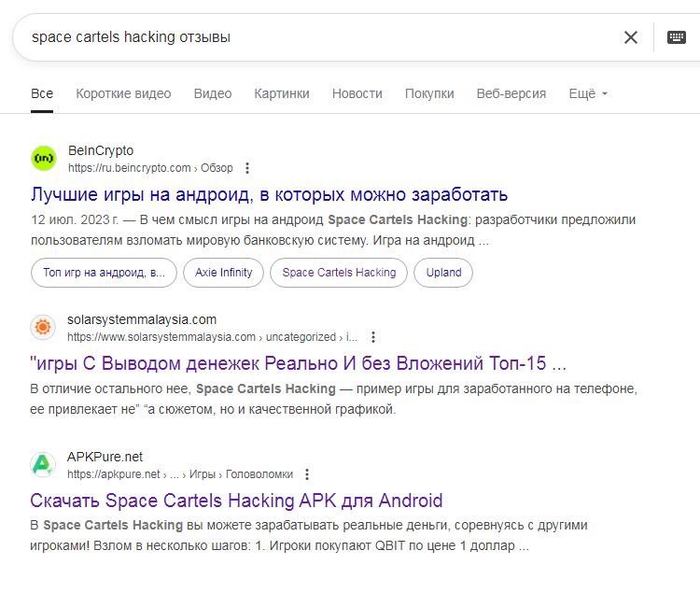Click snippet starting 'В отличие остального нее'

pos(333,399)
